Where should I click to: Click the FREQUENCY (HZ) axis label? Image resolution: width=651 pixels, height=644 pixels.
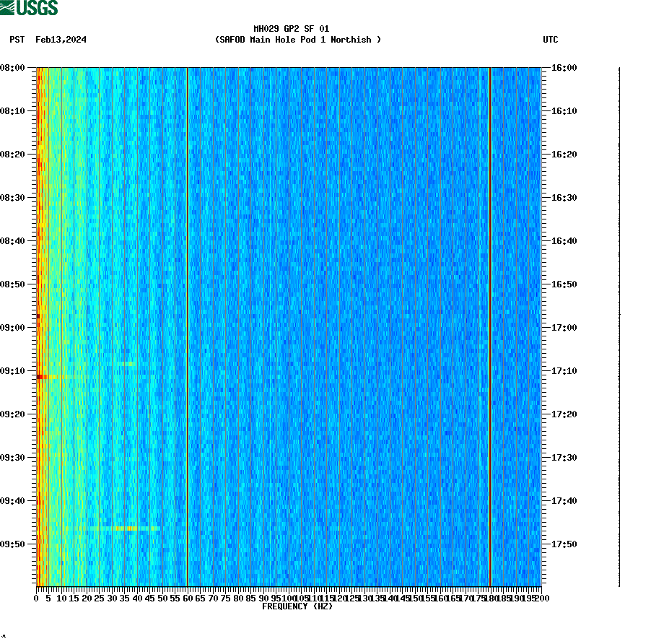pyautogui.click(x=297, y=606)
